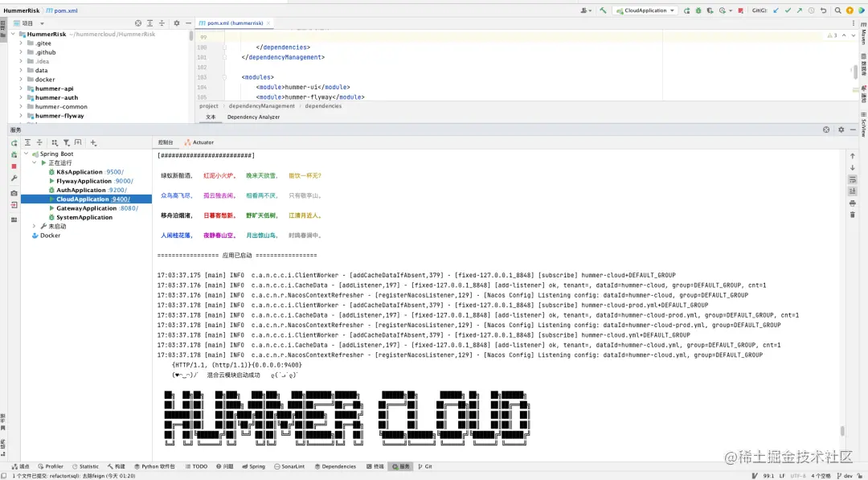868x480 pixels.
Task: Open the :9500/ link for K8sApplication
Action: click(115, 172)
